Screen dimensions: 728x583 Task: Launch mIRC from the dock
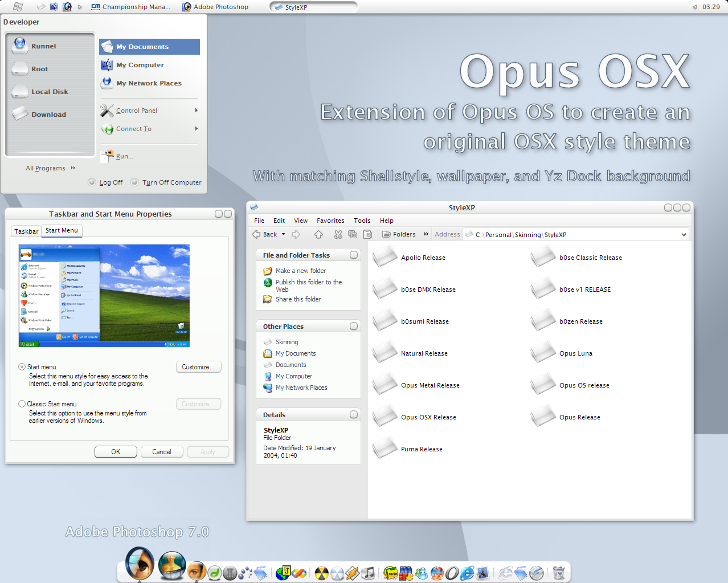click(406, 573)
